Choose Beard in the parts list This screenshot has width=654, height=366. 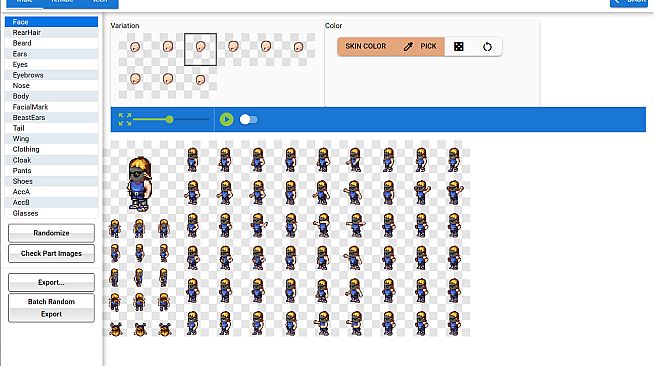click(x=51, y=43)
